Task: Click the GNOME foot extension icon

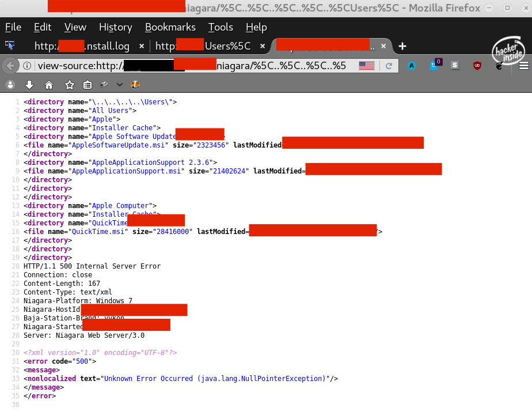Action: (x=499, y=66)
